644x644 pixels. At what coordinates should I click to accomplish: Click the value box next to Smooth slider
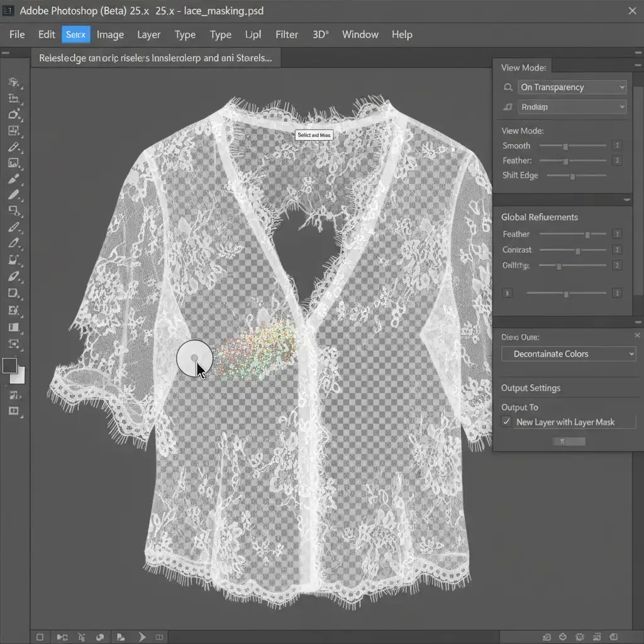[x=617, y=146]
